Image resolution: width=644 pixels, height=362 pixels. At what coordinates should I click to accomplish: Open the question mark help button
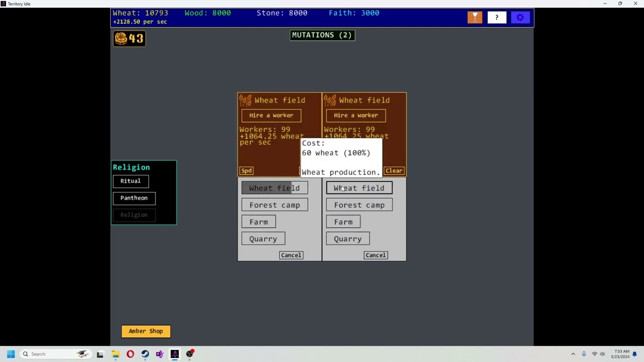[497, 18]
